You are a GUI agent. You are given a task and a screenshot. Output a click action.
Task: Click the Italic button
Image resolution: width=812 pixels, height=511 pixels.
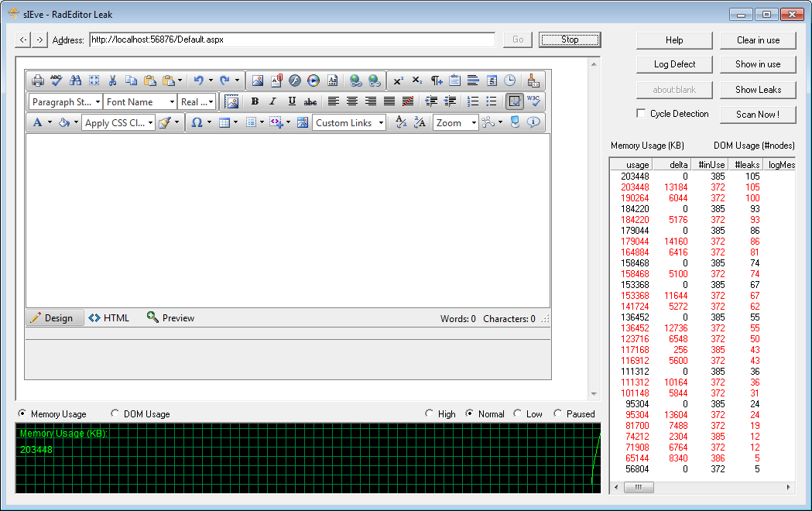(x=273, y=101)
